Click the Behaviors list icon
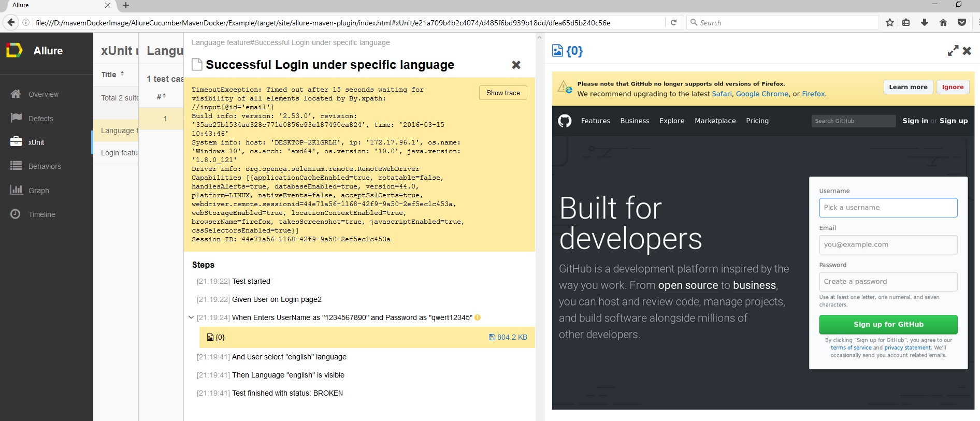Screen dimensions: 980x421 (x=16, y=166)
